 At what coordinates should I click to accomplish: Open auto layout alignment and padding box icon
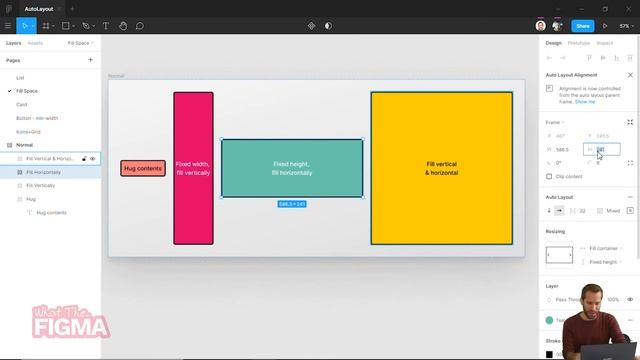[630, 211]
